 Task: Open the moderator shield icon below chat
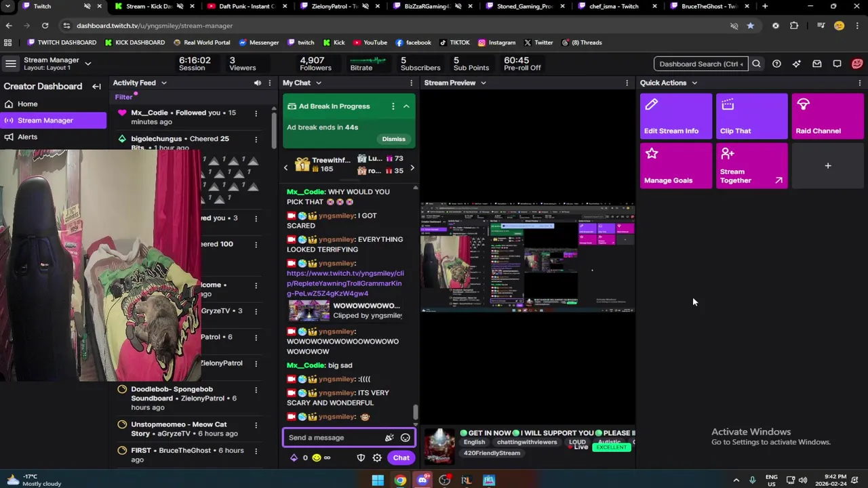coord(361,457)
